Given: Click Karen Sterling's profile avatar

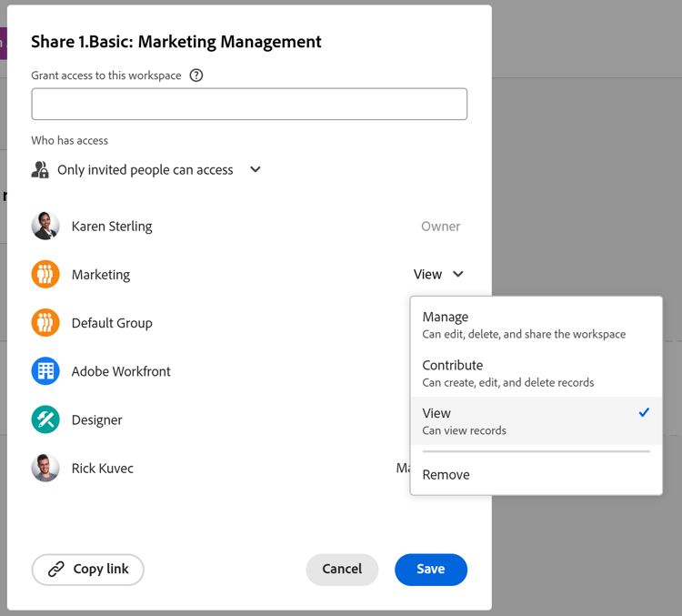Looking at the screenshot, I should [x=45, y=227].
